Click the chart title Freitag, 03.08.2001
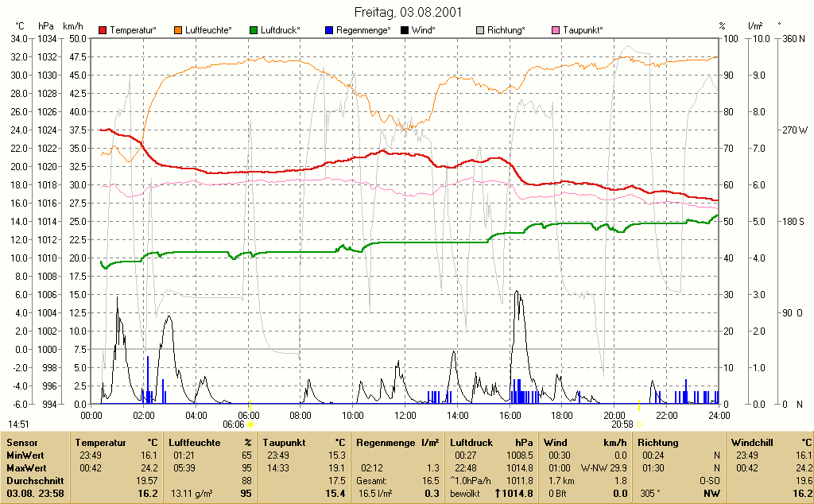Image resolution: width=814 pixels, height=504 pixels. pos(408,12)
